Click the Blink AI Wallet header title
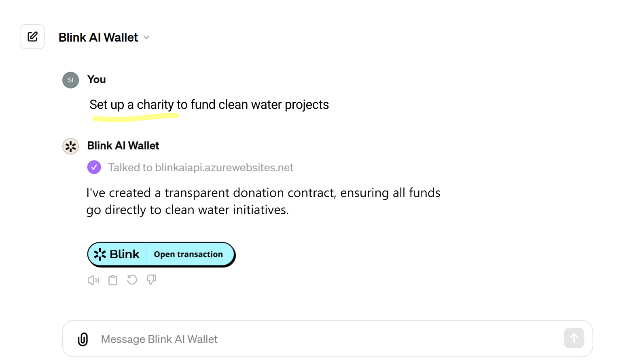 pyautogui.click(x=98, y=38)
